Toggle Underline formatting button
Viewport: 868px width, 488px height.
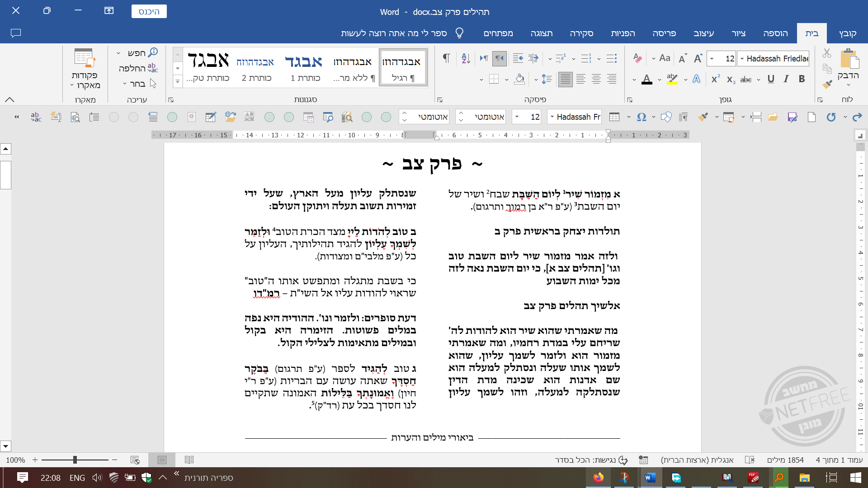pos(771,79)
